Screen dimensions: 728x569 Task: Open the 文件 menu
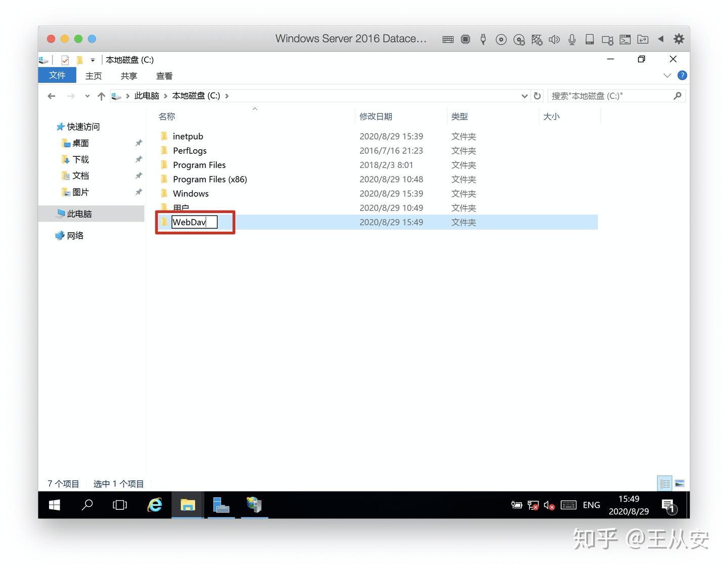[x=57, y=75]
